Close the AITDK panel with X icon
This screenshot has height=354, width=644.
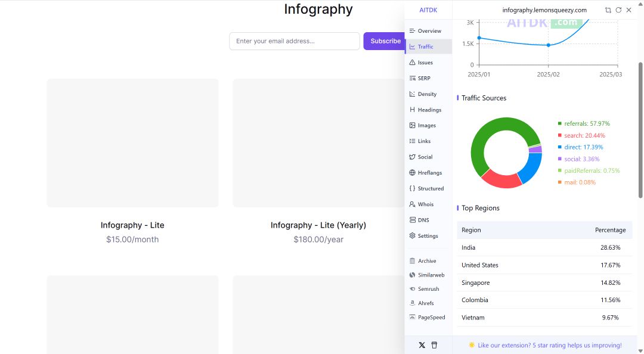click(x=629, y=10)
